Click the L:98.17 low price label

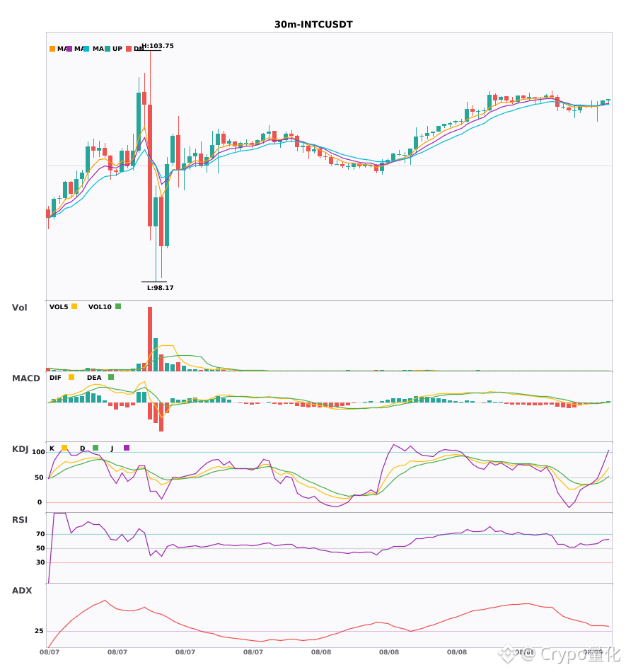point(161,288)
